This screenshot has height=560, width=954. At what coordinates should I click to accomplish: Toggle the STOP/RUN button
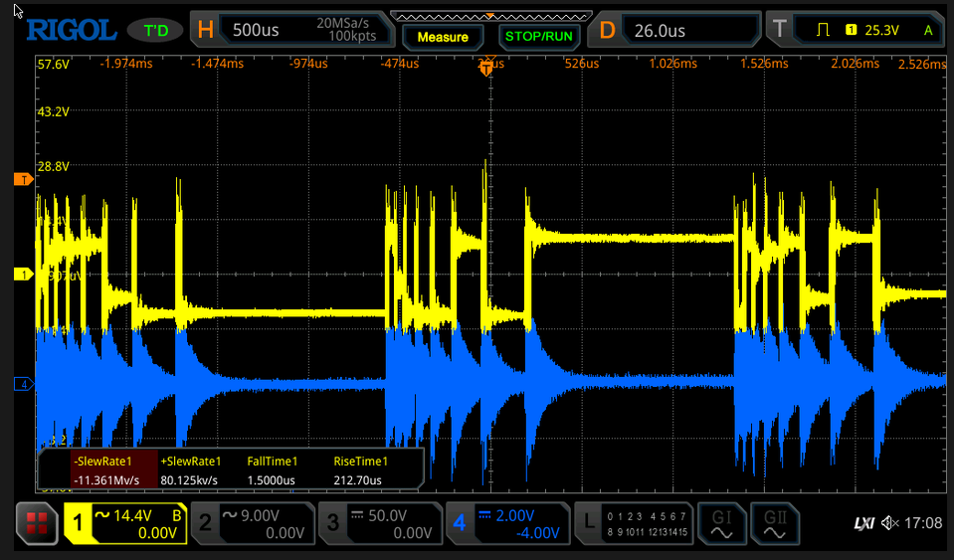click(x=538, y=37)
